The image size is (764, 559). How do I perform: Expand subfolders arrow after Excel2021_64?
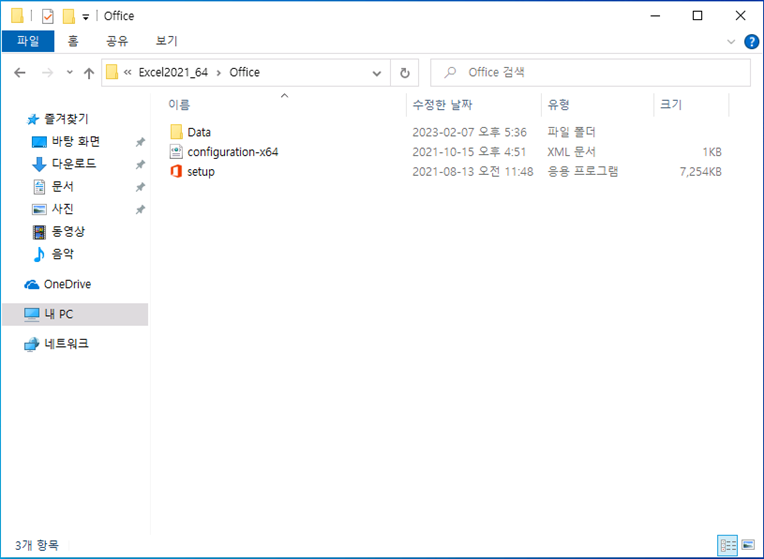coord(219,73)
